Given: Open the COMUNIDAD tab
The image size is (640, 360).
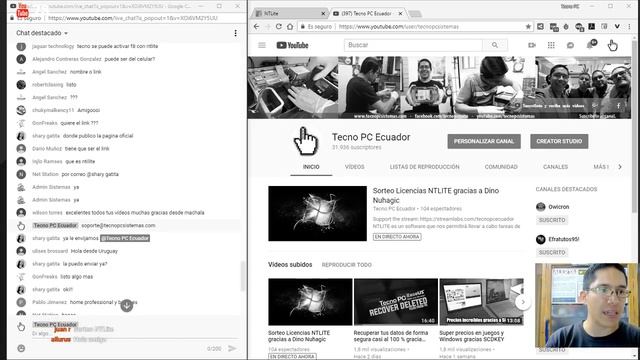Looking at the screenshot, I should tap(501, 167).
